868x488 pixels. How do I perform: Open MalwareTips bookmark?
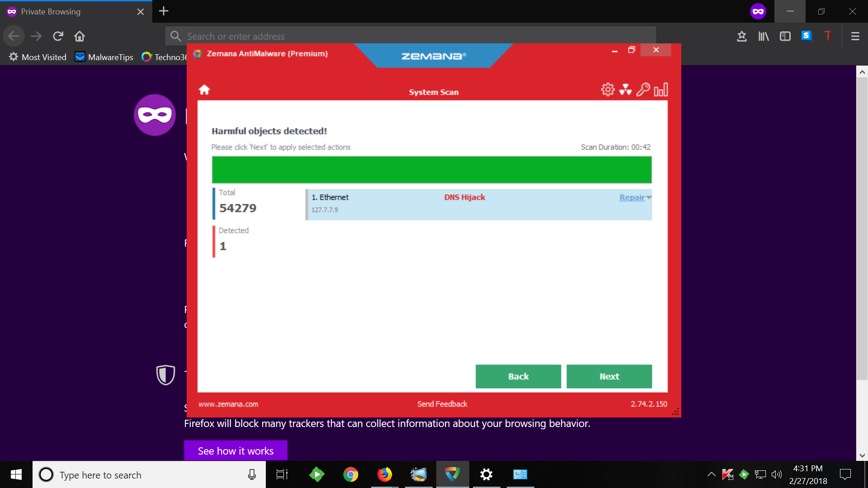(104, 57)
